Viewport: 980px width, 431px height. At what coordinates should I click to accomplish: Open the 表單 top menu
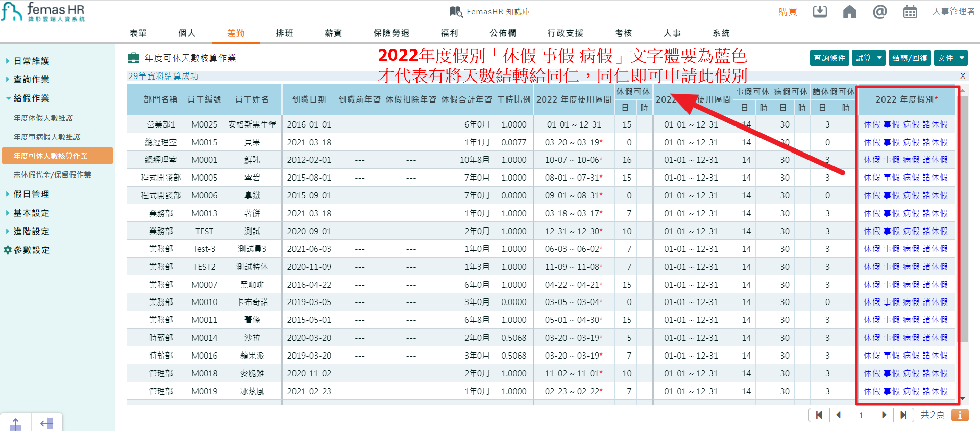click(x=138, y=33)
